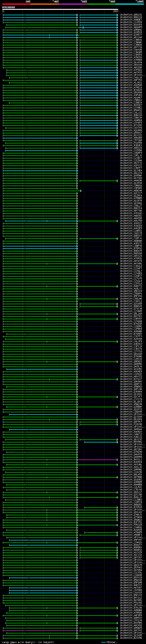Viewport: 146px width, 644px height.
Task: Click the white query sequence bar
Action: [x=60, y=10]
